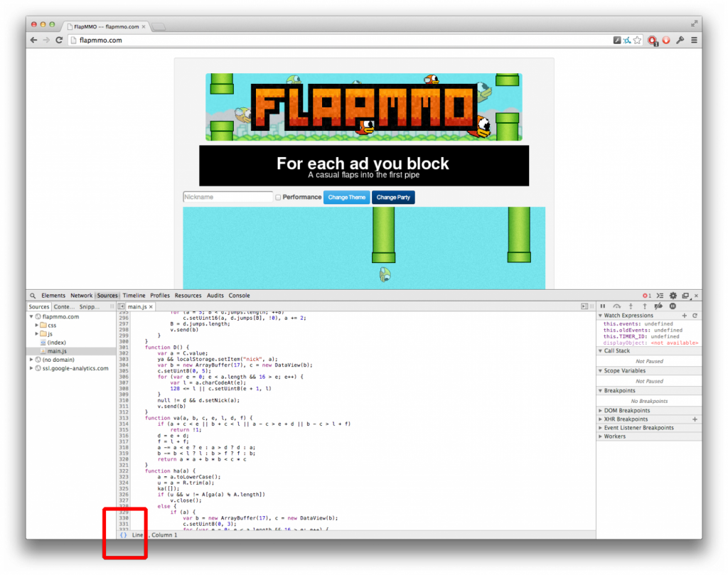
Task: Collapse the Watch Expressions section
Action: 600,316
